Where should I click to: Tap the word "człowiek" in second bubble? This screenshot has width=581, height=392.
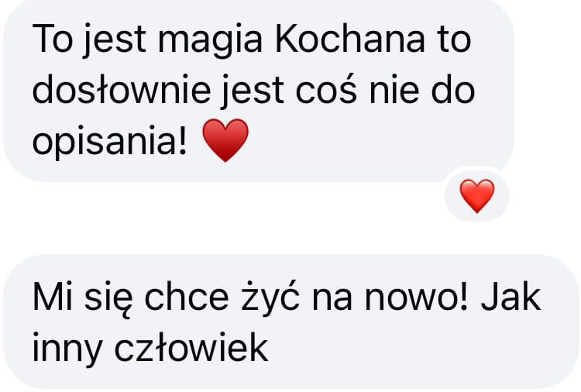click(x=191, y=347)
